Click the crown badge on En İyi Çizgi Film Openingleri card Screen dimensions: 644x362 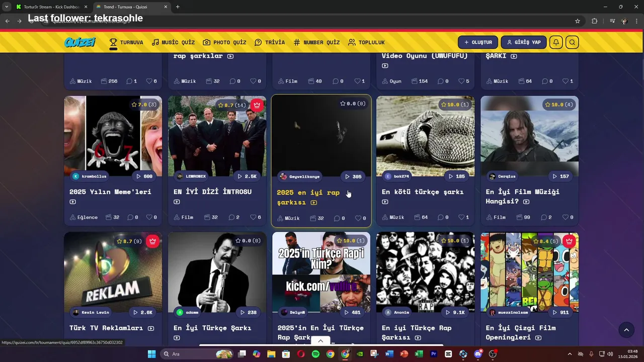click(x=569, y=241)
